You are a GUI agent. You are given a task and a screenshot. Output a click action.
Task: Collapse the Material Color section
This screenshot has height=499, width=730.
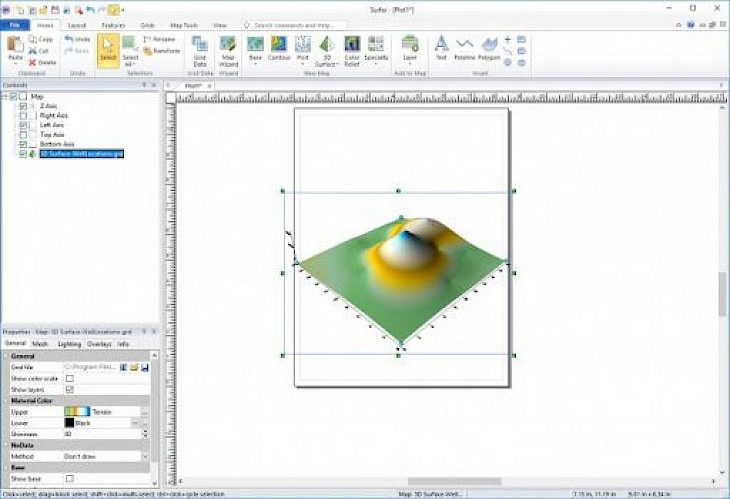6,401
